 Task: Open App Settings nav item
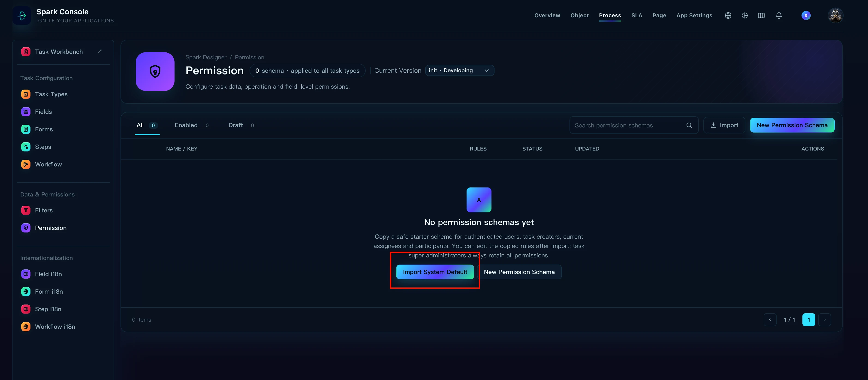(694, 15)
